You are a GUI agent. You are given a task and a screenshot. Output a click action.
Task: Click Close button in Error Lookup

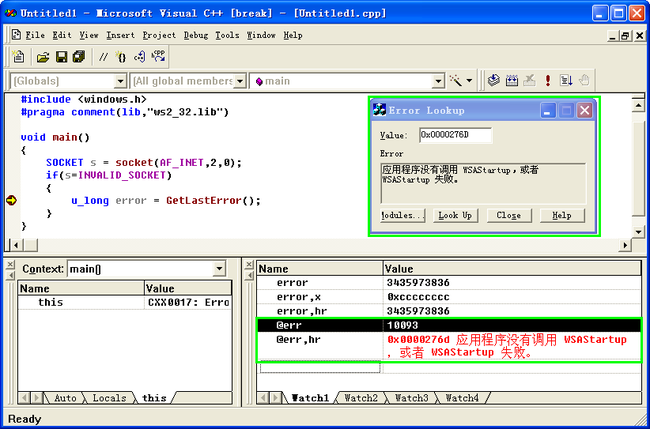point(509,216)
